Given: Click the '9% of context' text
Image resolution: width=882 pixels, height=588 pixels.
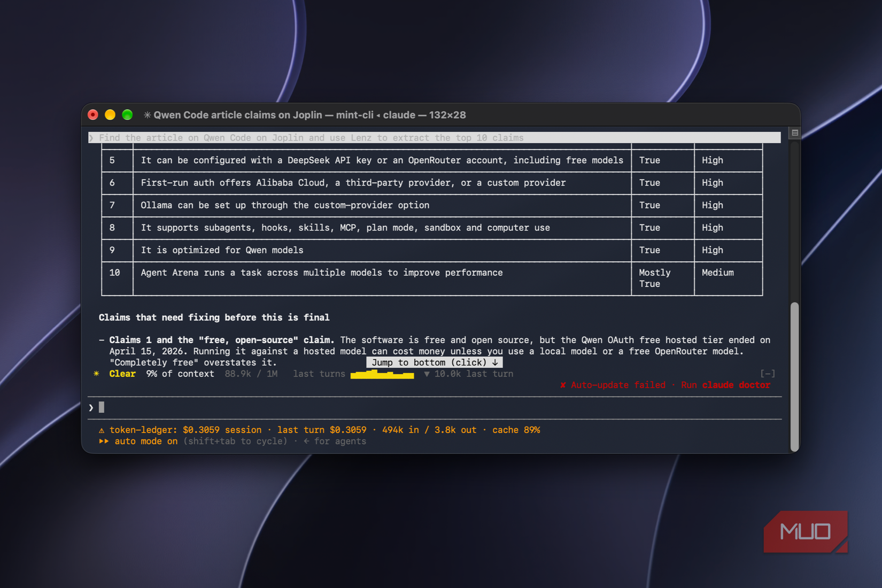Looking at the screenshot, I should [x=180, y=374].
